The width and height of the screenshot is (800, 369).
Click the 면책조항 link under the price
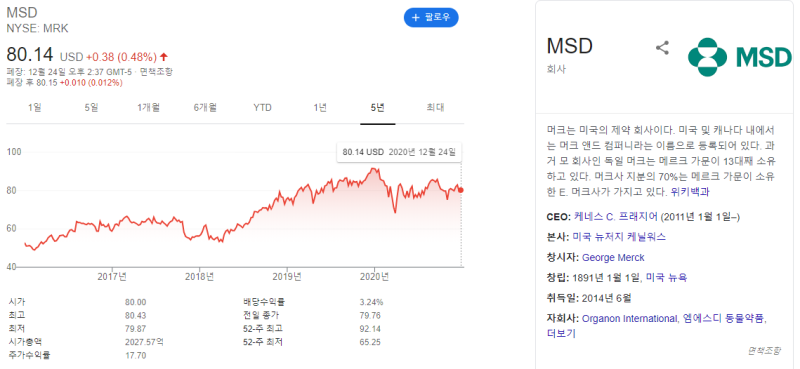tap(156, 72)
